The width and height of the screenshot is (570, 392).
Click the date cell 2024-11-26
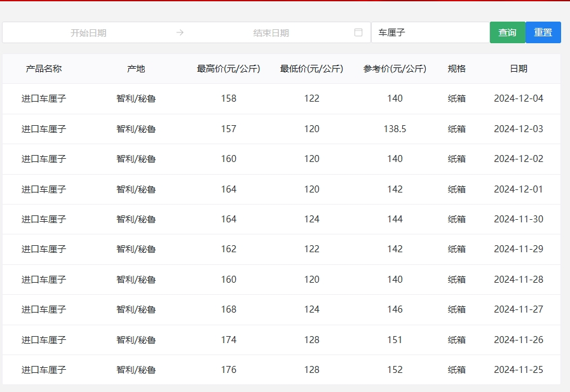(519, 340)
